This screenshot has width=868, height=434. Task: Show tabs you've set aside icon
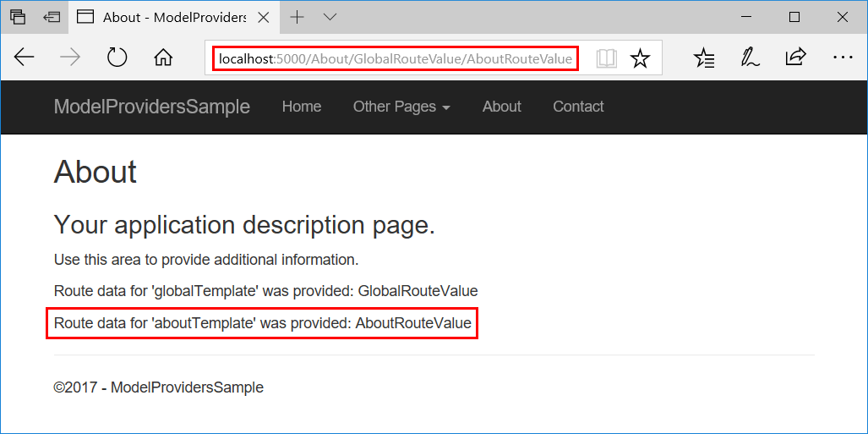(x=18, y=17)
